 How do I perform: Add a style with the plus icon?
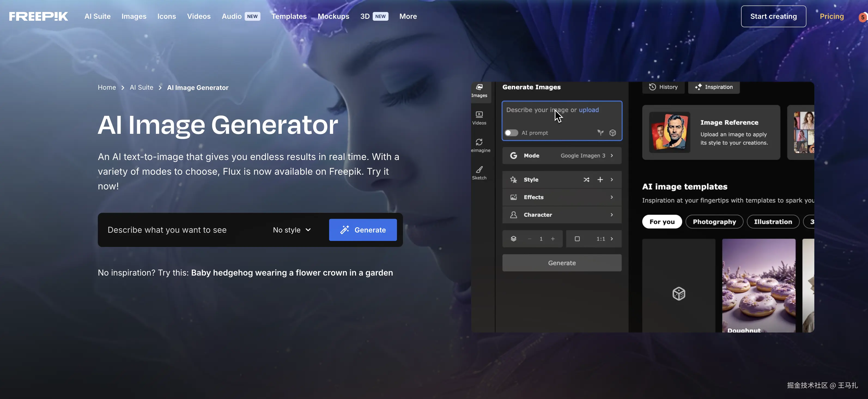[x=600, y=180]
